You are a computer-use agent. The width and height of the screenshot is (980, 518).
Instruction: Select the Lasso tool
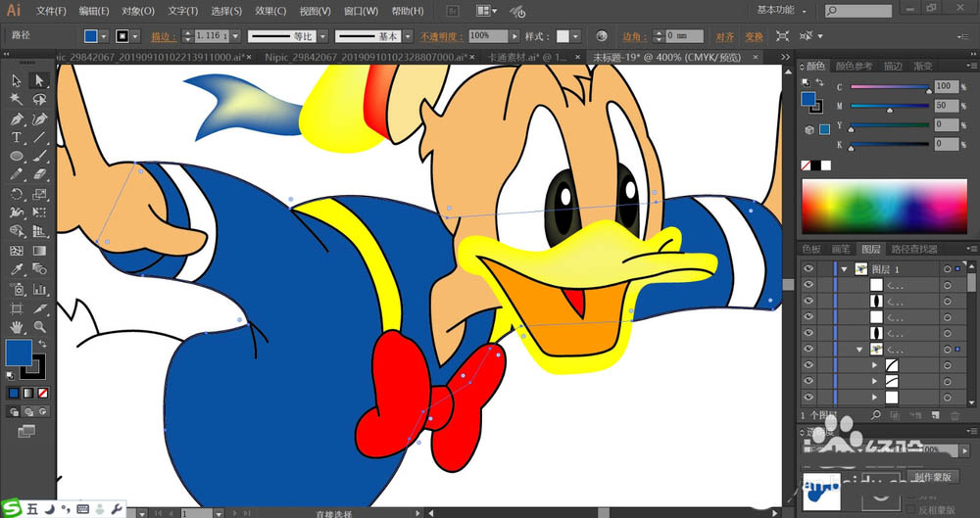(39, 99)
